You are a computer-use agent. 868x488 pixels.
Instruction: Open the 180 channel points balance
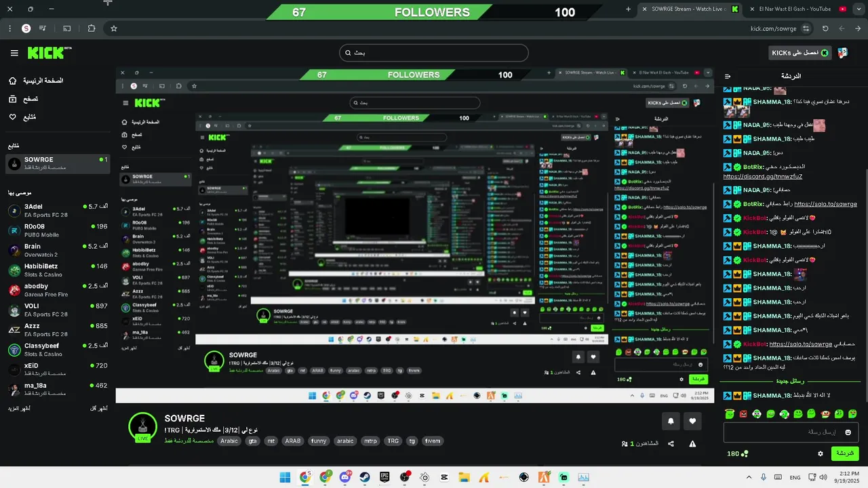pyautogui.click(x=737, y=453)
